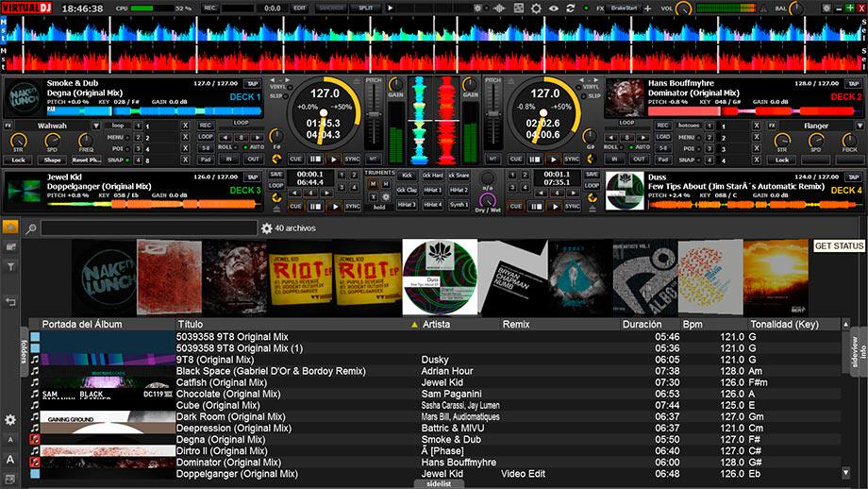The width and height of the screenshot is (868, 489).
Task: Open the folders side tab
Action: click(x=24, y=352)
